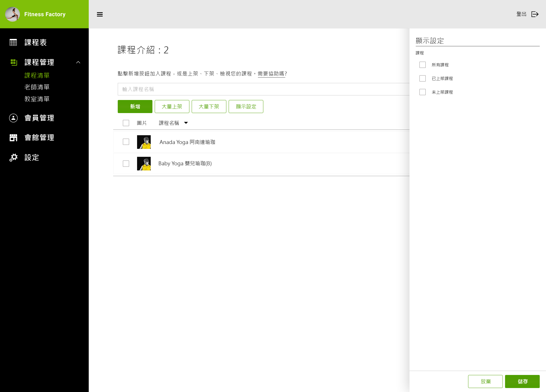Image resolution: width=546 pixels, height=392 pixels.
Task: Check the 未上架課程 checkbox
Action: coord(423,92)
